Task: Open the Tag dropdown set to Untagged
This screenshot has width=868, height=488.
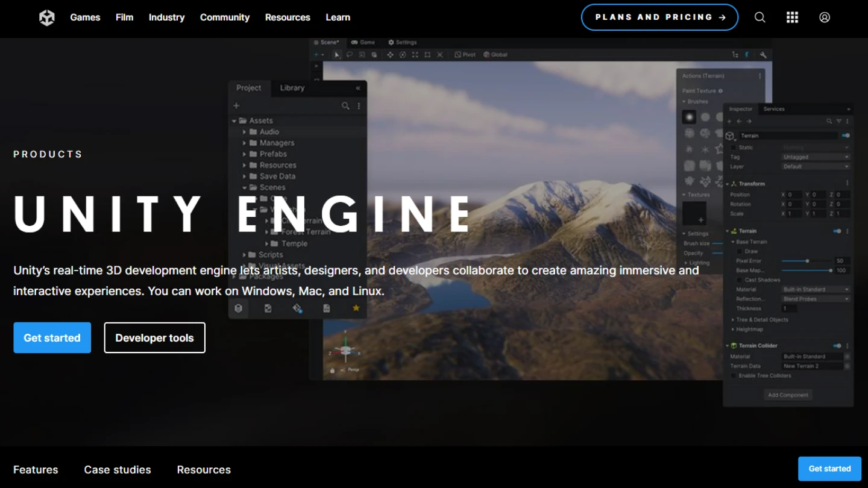Action: [x=816, y=157]
